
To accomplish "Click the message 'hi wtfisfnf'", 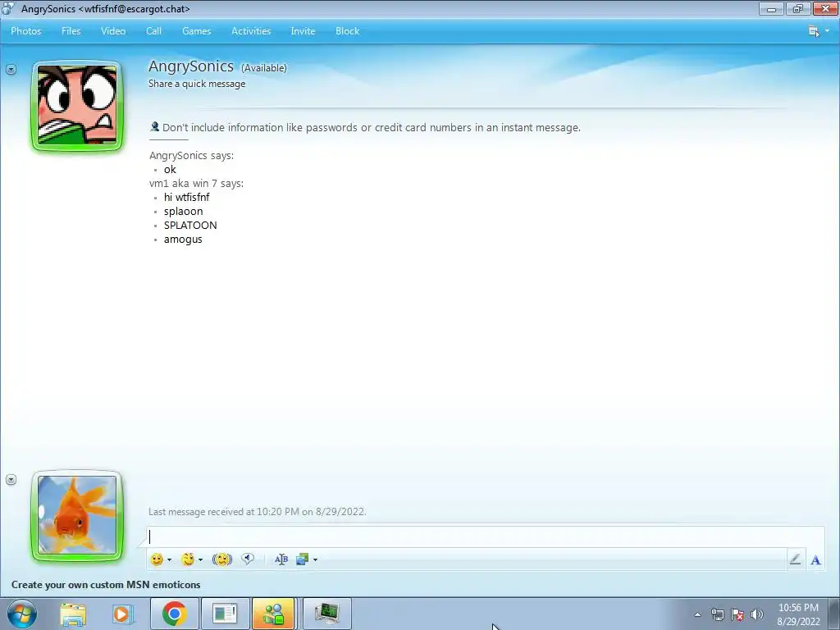I will point(186,197).
